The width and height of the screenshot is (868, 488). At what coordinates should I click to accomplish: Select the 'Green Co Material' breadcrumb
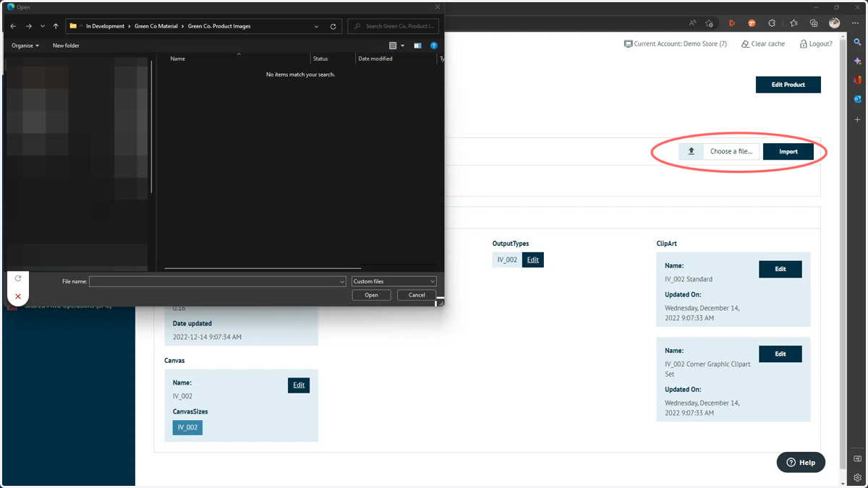point(156,26)
